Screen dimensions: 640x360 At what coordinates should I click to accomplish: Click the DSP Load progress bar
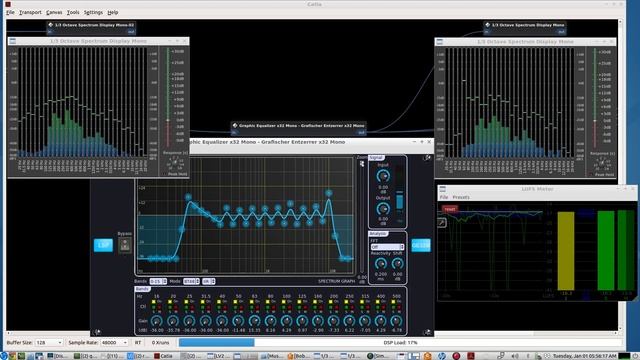coord(400,342)
